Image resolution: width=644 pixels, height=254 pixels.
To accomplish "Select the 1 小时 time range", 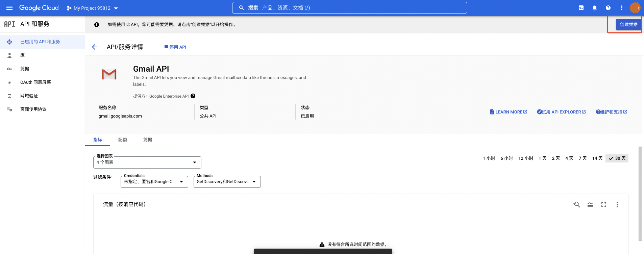I will coord(489,158).
